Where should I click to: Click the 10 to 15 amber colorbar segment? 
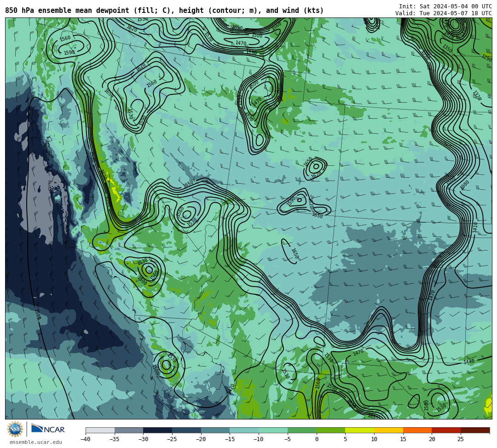[388, 430]
